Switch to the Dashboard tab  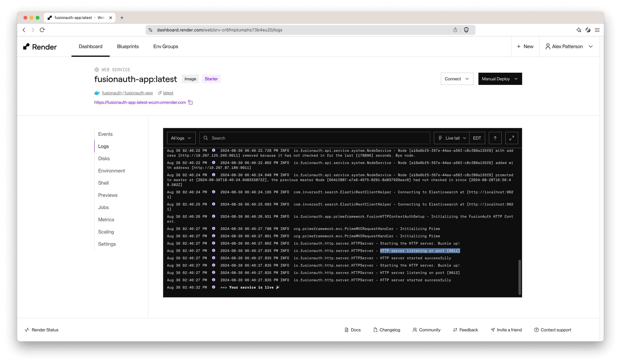(x=90, y=47)
